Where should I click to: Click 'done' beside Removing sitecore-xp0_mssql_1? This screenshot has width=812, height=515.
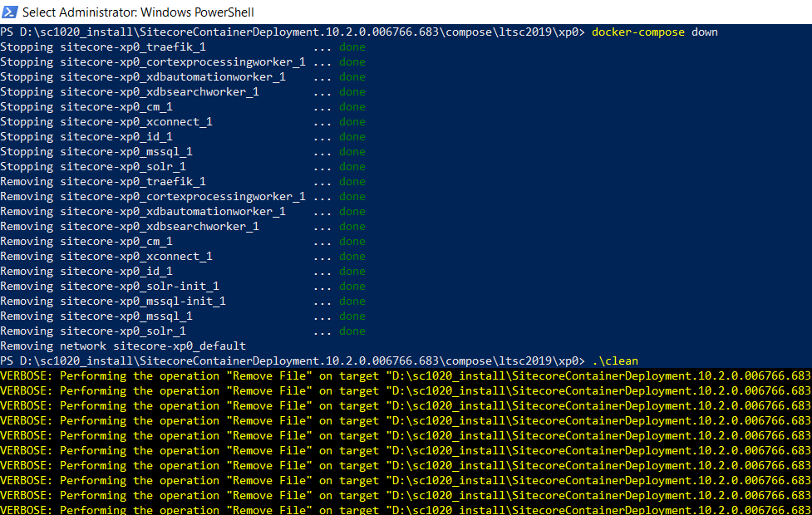[352, 316]
